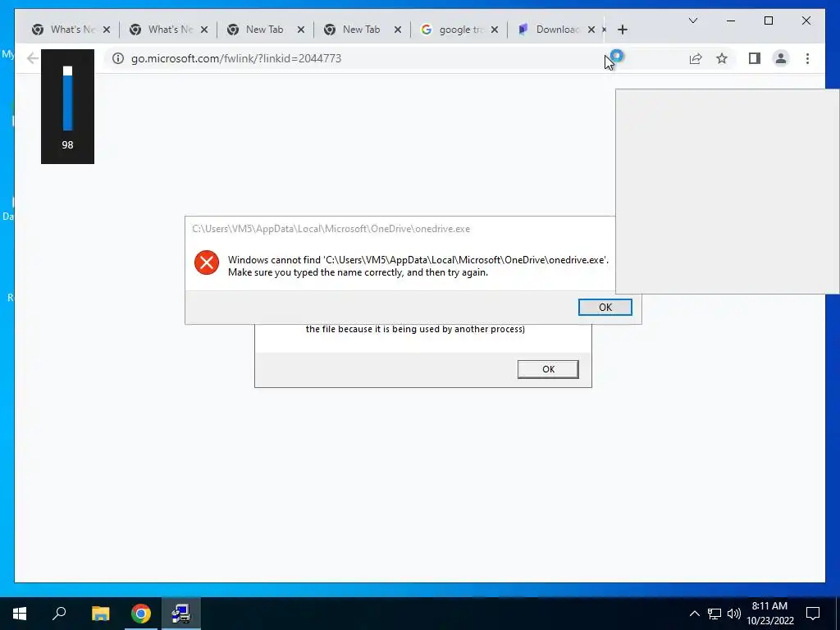Viewport: 840px width, 630px height.
Task: Open File Explorer from taskbar
Action: click(x=100, y=614)
